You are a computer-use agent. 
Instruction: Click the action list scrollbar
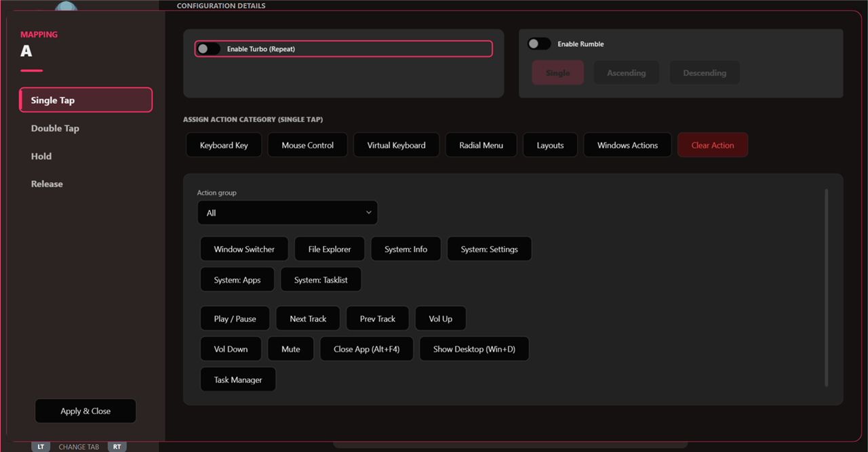pyautogui.click(x=826, y=288)
